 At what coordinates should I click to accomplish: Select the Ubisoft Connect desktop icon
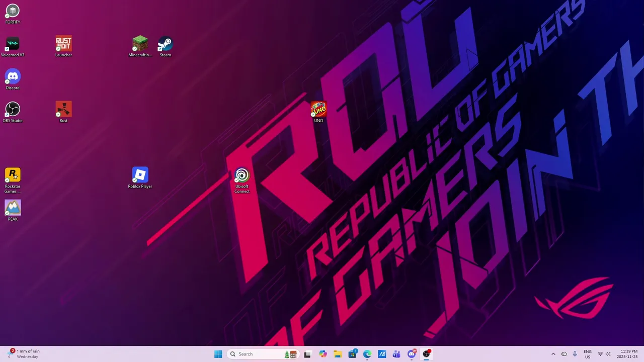pyautogui.click(x=242, y=181)
